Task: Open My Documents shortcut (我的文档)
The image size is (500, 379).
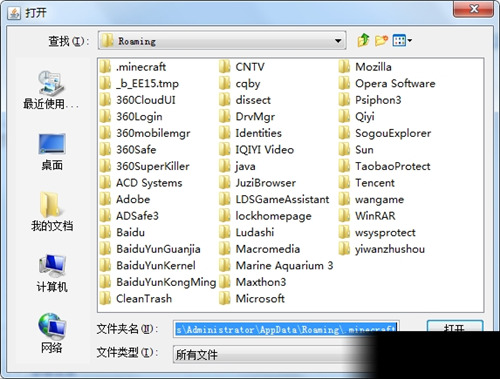Action: point(52,212)
